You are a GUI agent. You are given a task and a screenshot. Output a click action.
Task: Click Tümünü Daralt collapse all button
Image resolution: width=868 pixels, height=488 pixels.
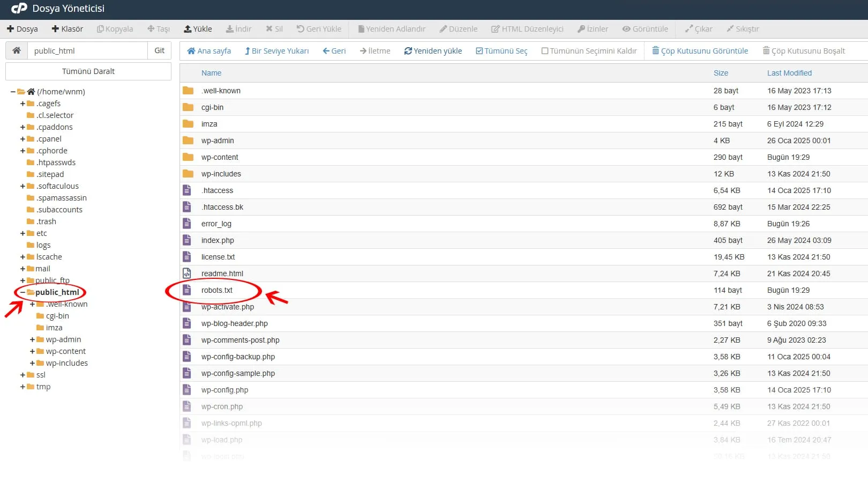88,71
